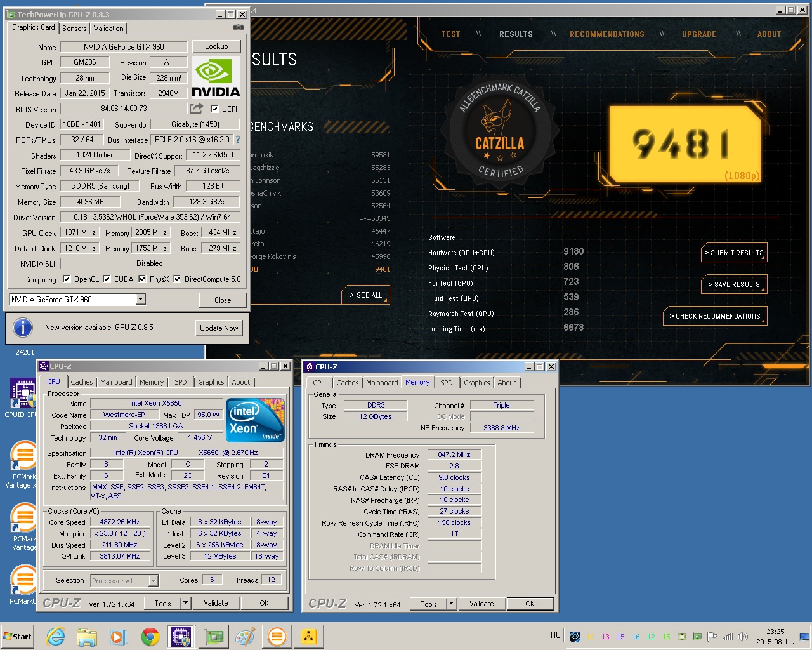The image size is (812, 650).
Task: Click the GPU-Z update info icon
Action: click(23, 327)
